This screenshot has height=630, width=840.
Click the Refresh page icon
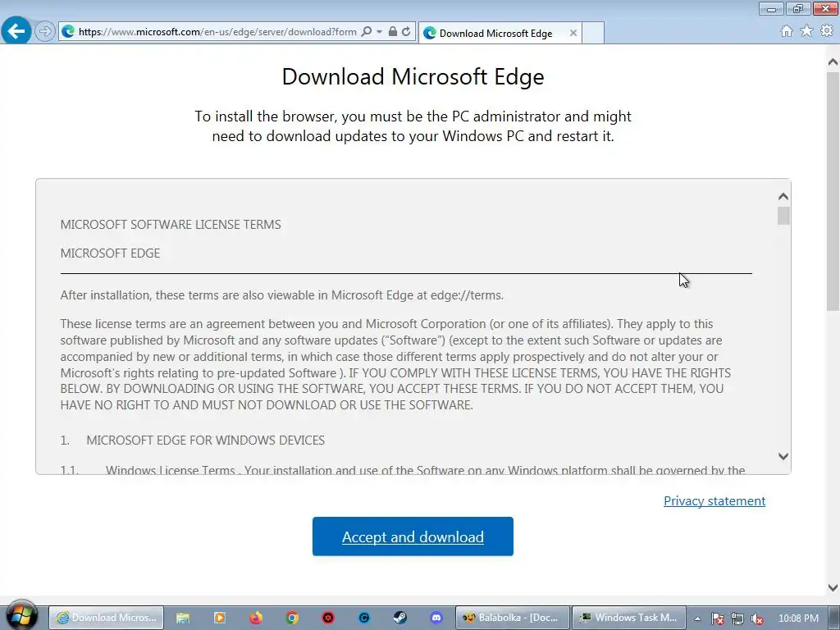tap(406, 32)
